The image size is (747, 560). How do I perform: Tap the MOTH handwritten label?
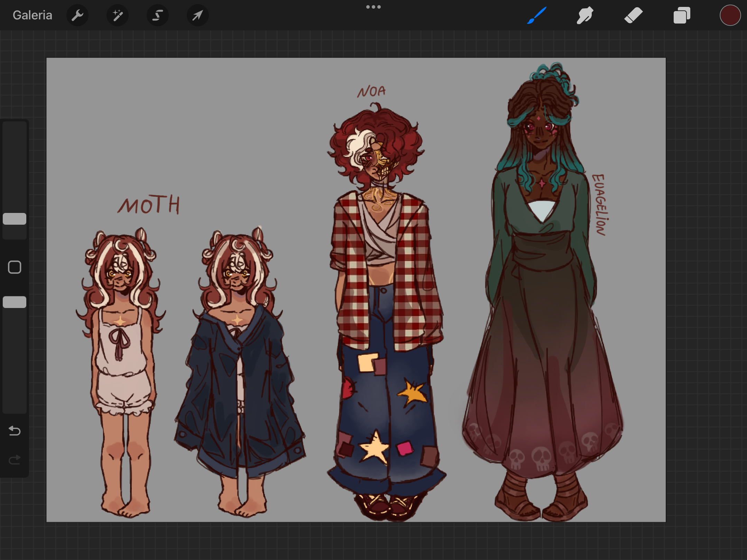(x=149, y=205)
